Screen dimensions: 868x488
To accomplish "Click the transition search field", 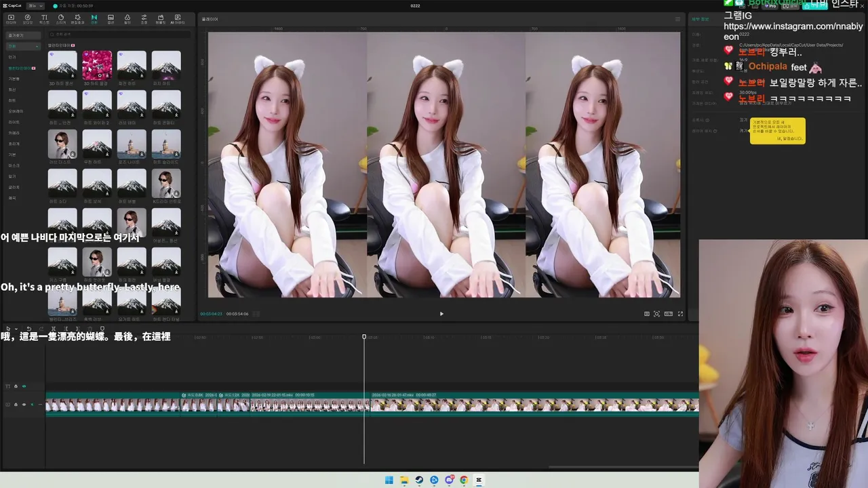I will (x=119, y=35).
